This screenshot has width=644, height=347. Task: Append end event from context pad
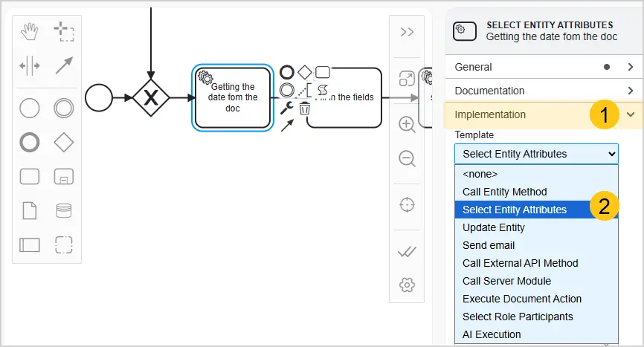click(287, 72)
